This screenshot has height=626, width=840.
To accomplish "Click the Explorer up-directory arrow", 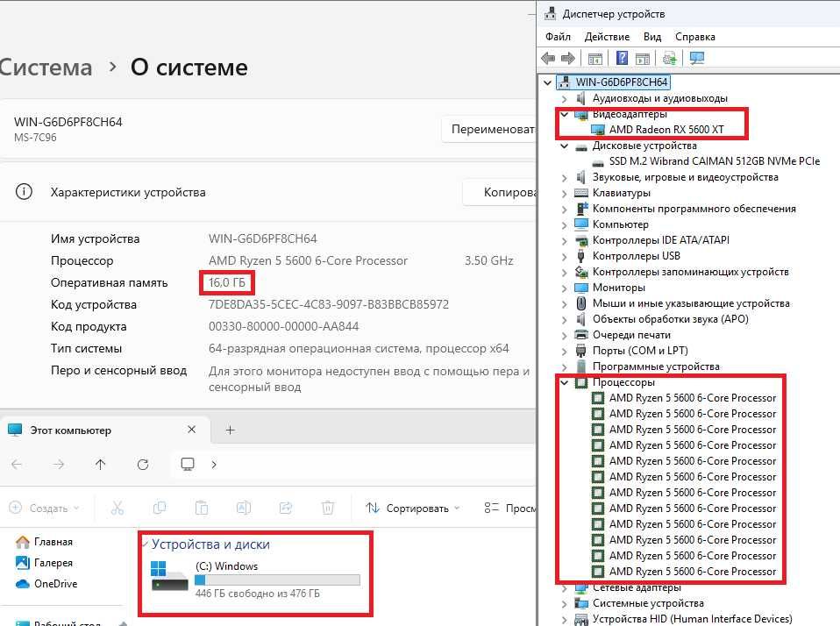I will click(101, 465).
